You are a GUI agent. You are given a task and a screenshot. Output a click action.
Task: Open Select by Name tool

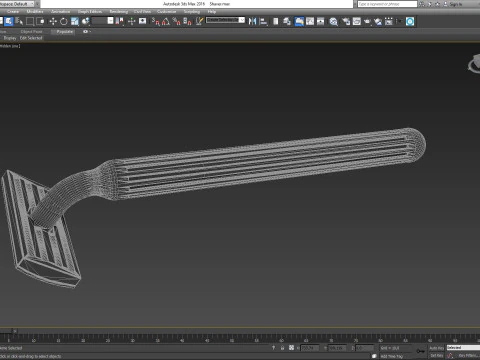[19, 21]
